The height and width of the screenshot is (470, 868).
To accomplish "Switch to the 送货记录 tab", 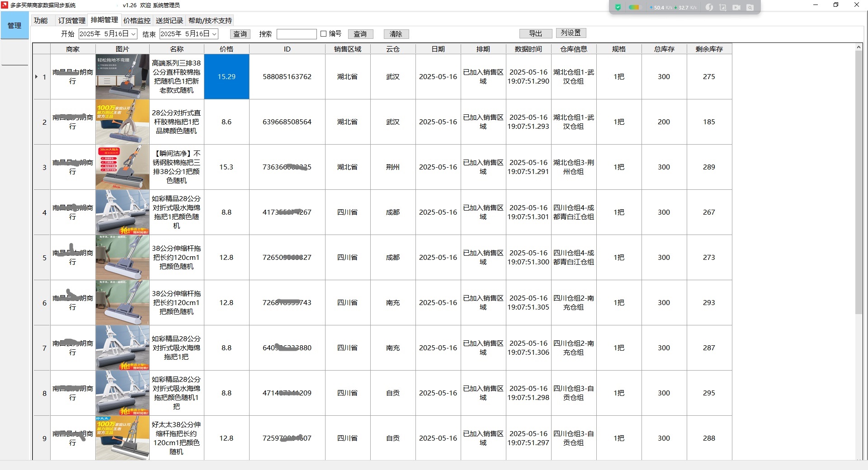I will click(170, 20).
